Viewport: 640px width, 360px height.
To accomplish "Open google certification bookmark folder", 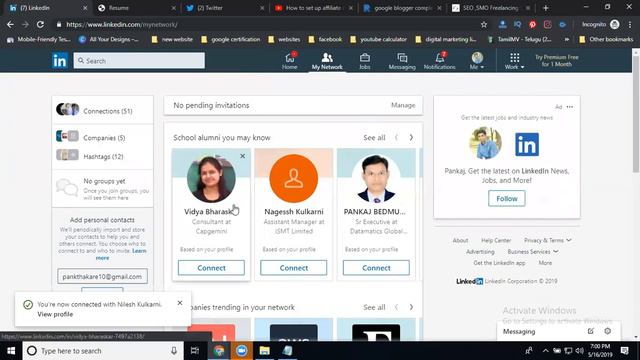I will pos(231,40).
